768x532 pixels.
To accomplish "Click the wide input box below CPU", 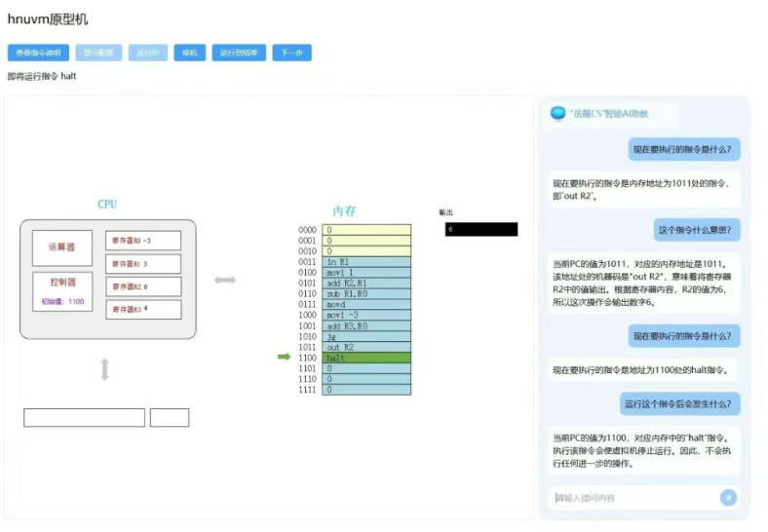I will click(x=84, y=418).
